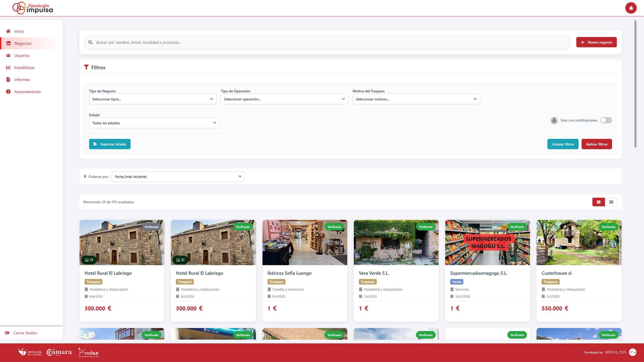Switch to list view

tap(611, 202)
